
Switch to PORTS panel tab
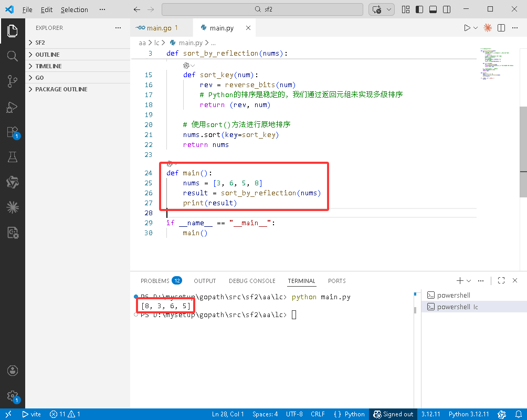337,281
